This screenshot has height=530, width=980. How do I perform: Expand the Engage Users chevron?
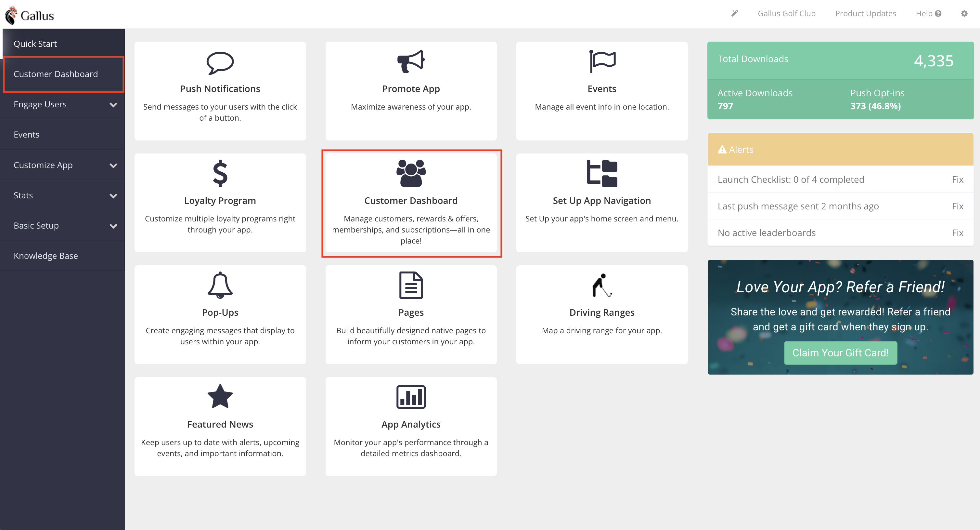pos(113,104)
